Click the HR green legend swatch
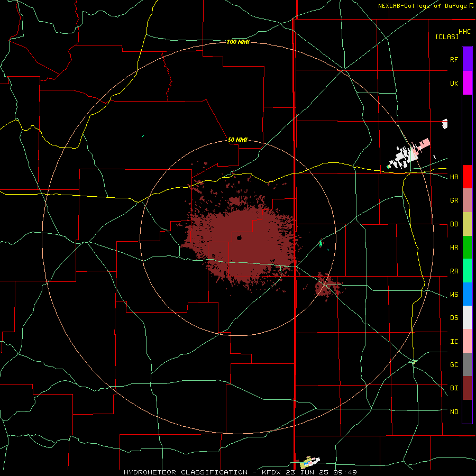 pos(467,247)
